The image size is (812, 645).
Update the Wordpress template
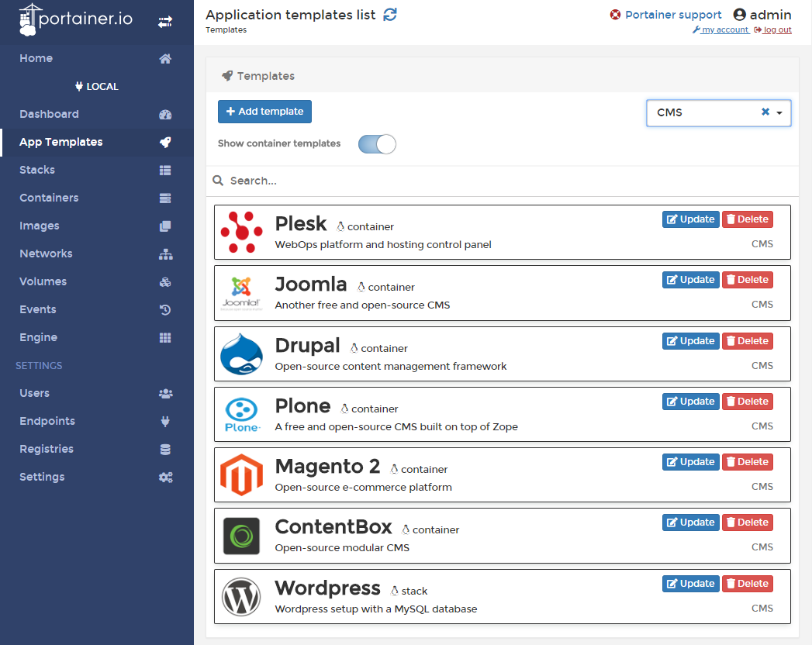pos(690,584)
